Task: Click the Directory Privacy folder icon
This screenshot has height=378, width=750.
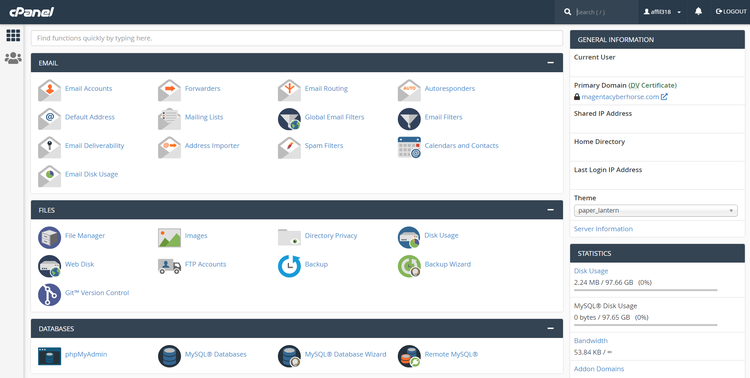Action: (x=289, y=237)
